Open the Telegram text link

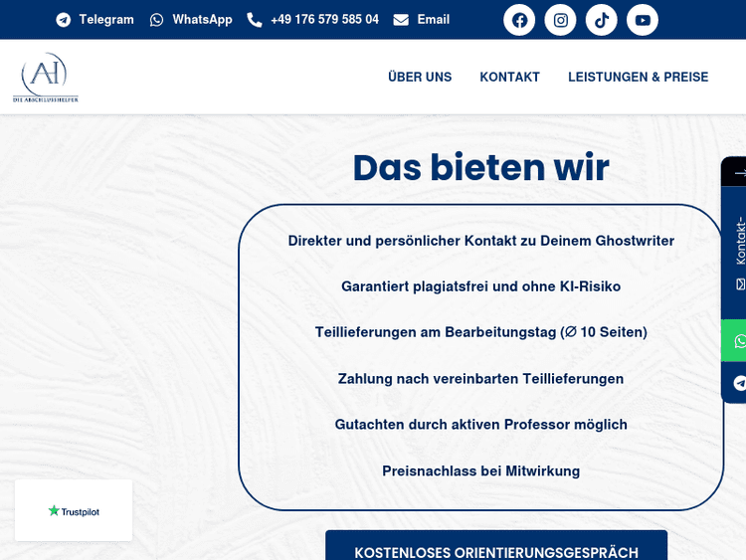point(106,20)
